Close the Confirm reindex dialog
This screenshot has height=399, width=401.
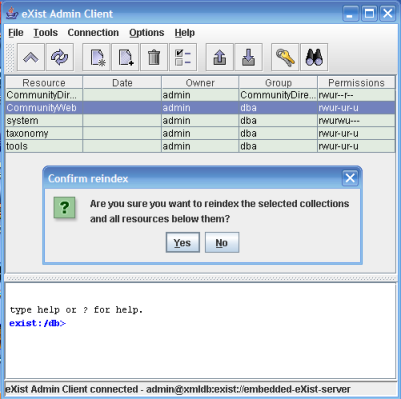click(x=350, y=178)
